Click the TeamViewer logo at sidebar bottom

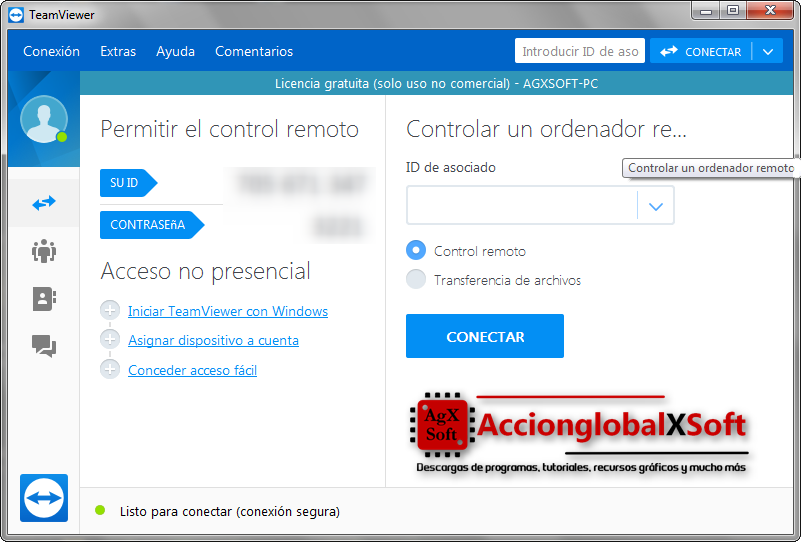coord(44,498)
